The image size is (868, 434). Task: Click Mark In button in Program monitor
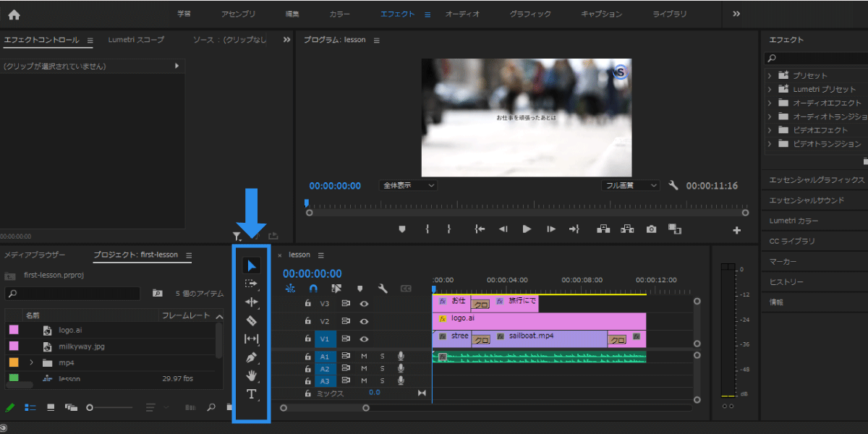click(x=427, y=229)
